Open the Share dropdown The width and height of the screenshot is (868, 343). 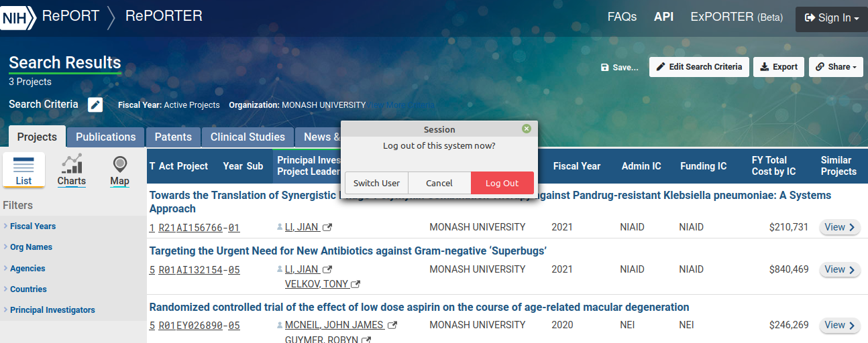click(836, 67)
